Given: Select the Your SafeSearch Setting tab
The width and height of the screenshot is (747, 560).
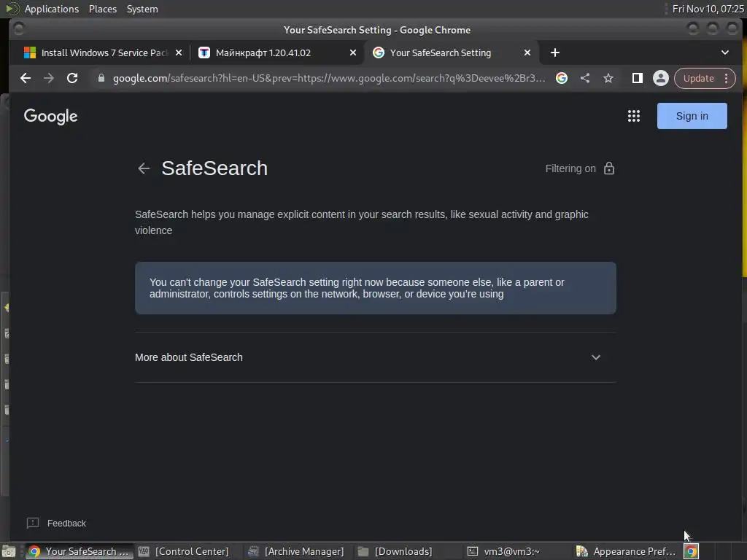Looking at the screenshot, I should pos(452,52).
